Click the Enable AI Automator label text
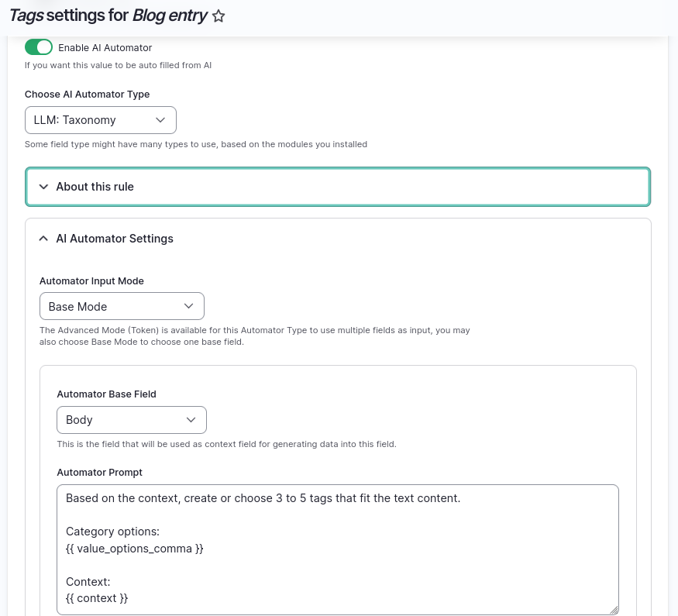Viewport: 678px width, 616px height. tap(105, 47)
